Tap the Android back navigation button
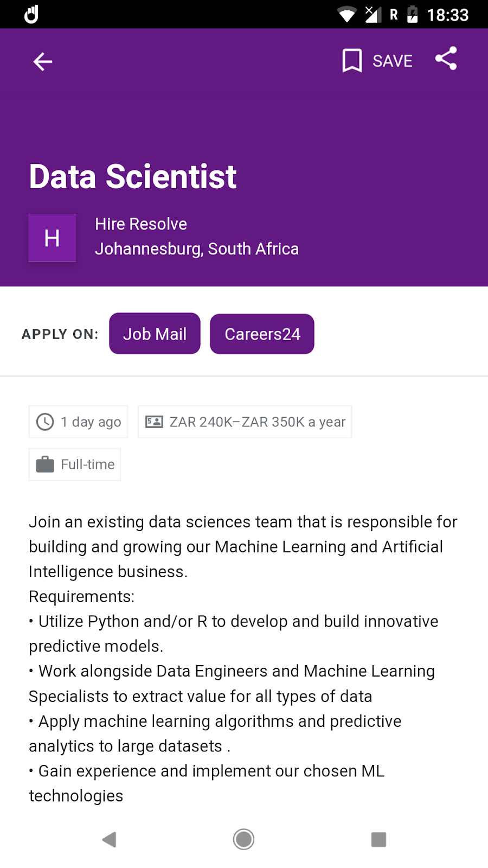The width and height of the screenshot is (488, 868). [x=109, y=839]
